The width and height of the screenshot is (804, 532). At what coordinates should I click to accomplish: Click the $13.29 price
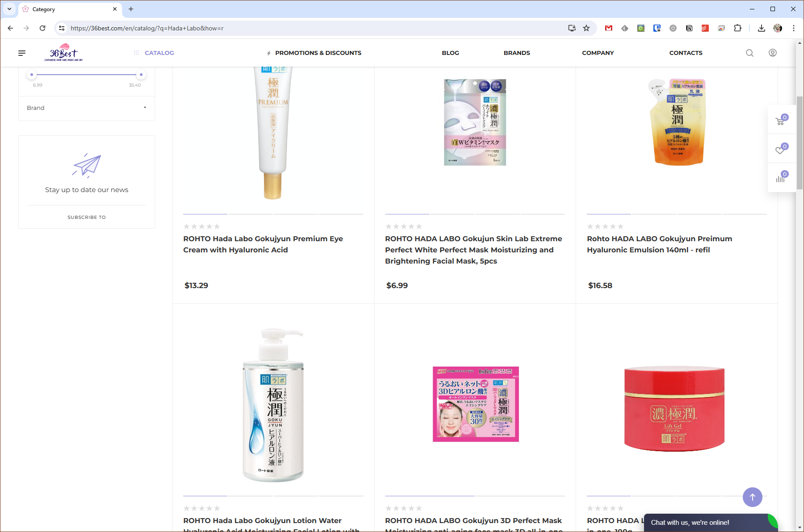click(196, 285)
